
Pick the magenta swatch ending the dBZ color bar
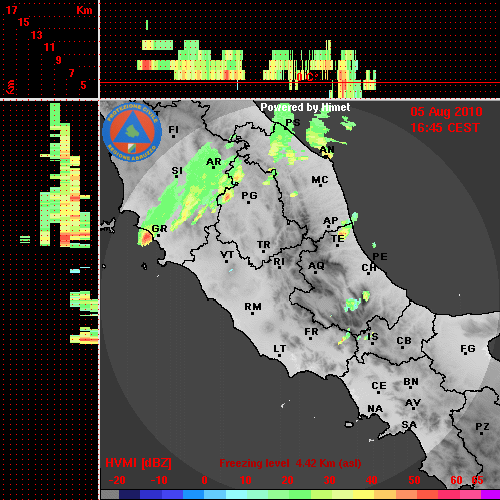pyautogui.click(x=490, y=494)
